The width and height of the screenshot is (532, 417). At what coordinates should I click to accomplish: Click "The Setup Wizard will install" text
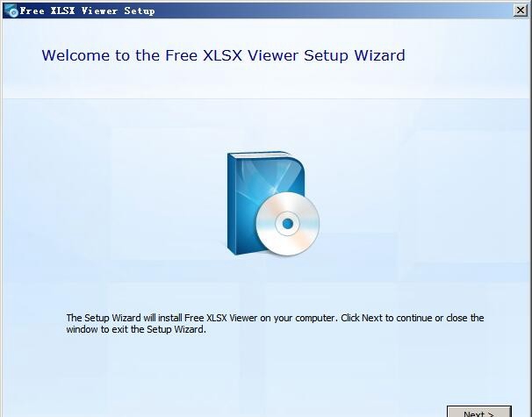(124, 318)
